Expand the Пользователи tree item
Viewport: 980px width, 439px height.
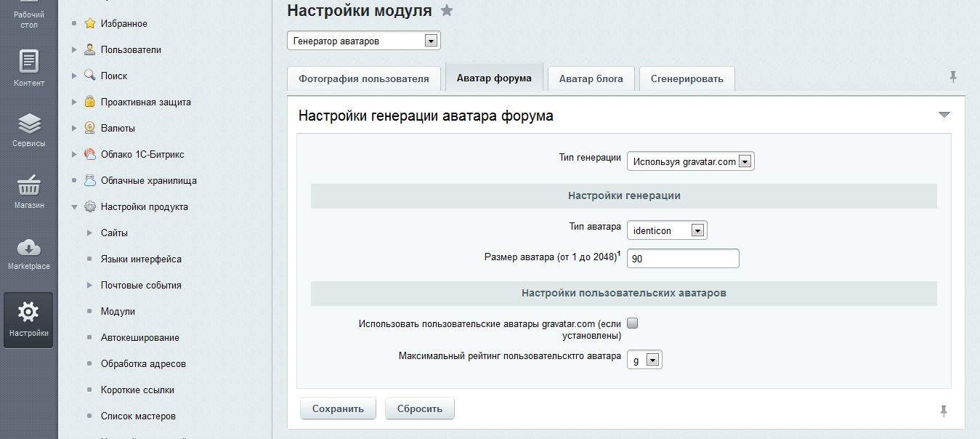point(74,50)
